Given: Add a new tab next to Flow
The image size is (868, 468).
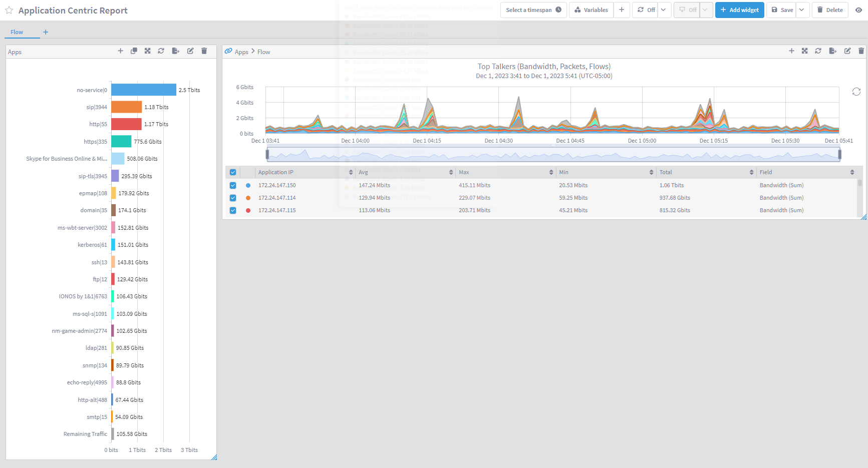Looking at the screenshot, I should click(46, 32).
